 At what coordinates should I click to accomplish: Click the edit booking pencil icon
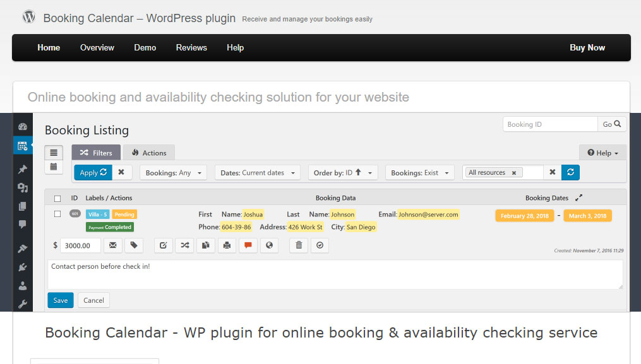click(x=163, y=245)
